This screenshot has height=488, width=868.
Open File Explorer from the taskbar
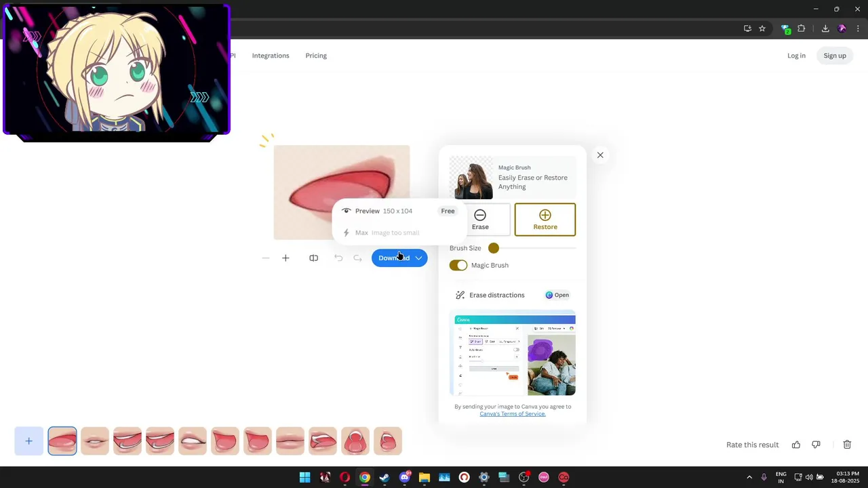tap(425, 477)
